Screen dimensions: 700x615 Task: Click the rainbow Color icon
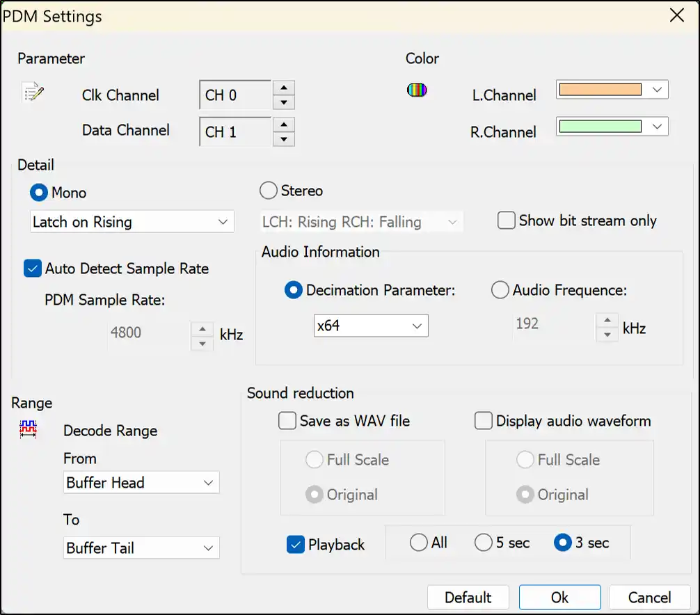[x=417, y=90]
